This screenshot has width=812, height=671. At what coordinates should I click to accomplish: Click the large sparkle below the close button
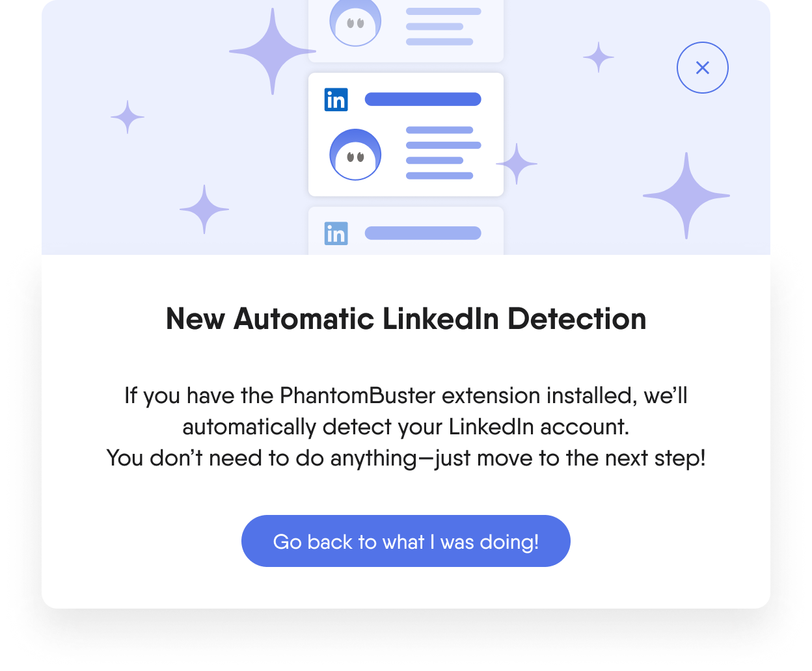[686, 195]
